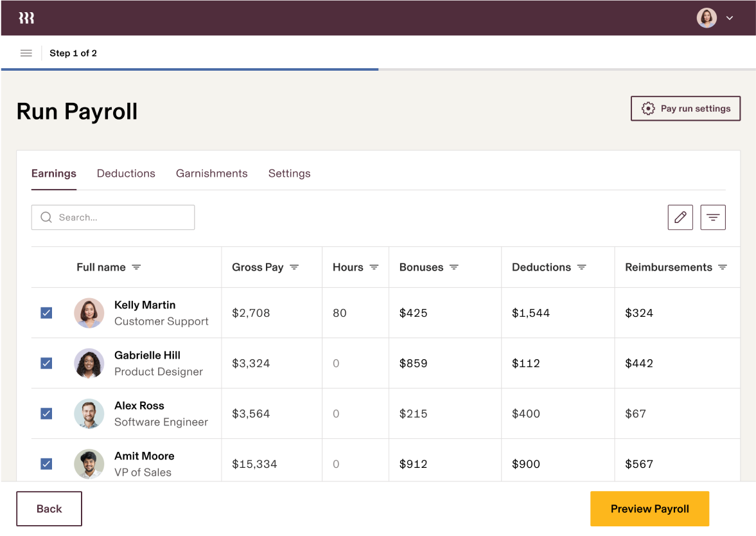This screenshot has width=756, height=536.
Task: Select the Gabrielle Hill name
Action: click(x=147, y=355)
